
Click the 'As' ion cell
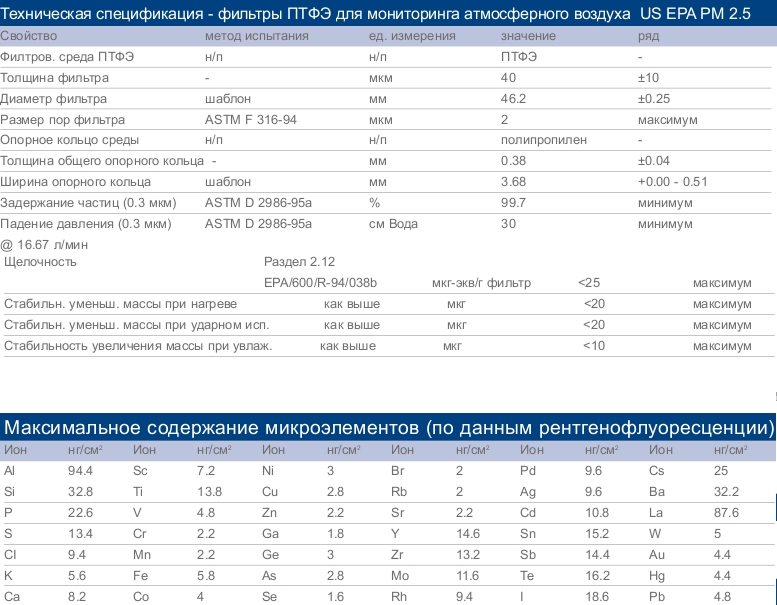pos(269,576)
